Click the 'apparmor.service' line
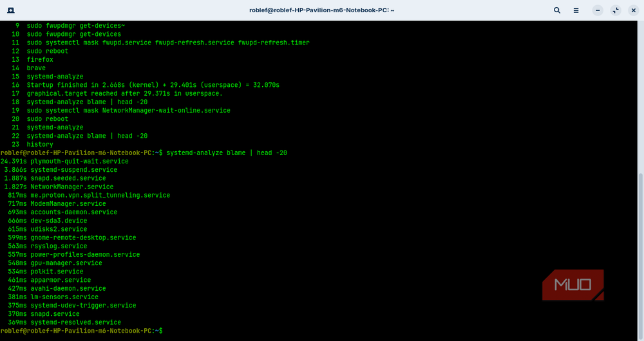This screenshot has height=341, width=644. tap(50, 281)
